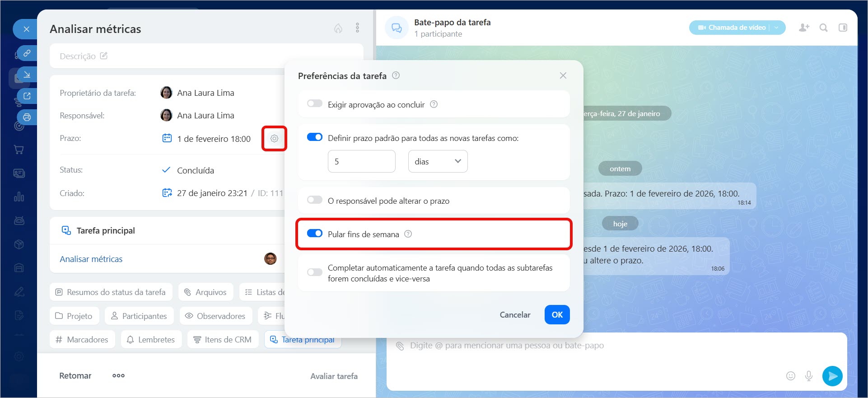Disable the 'Pular fins de semana' toggle
The width and height of the screenshot is (868, 398).
315,234
